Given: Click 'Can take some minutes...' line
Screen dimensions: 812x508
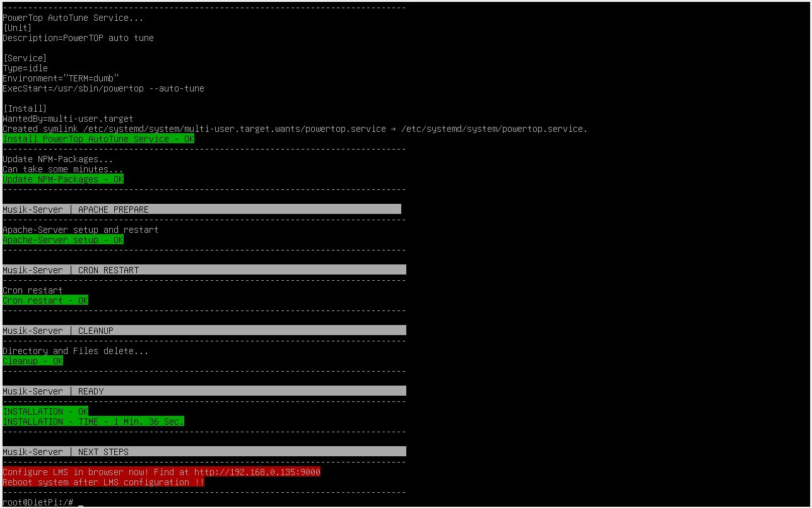Looking at the screenshot, I should (x=63, y=169).
